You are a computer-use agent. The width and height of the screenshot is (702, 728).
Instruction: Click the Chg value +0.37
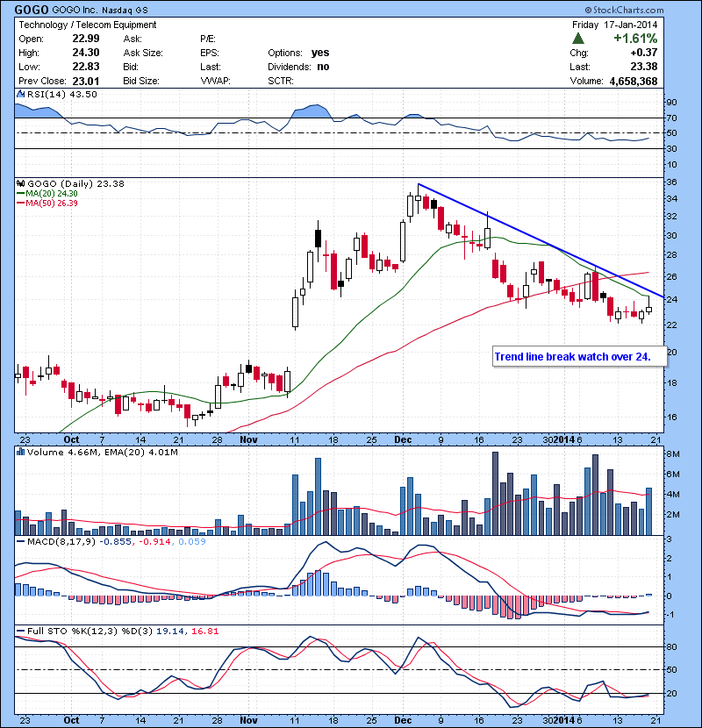(x=644, y=53)
